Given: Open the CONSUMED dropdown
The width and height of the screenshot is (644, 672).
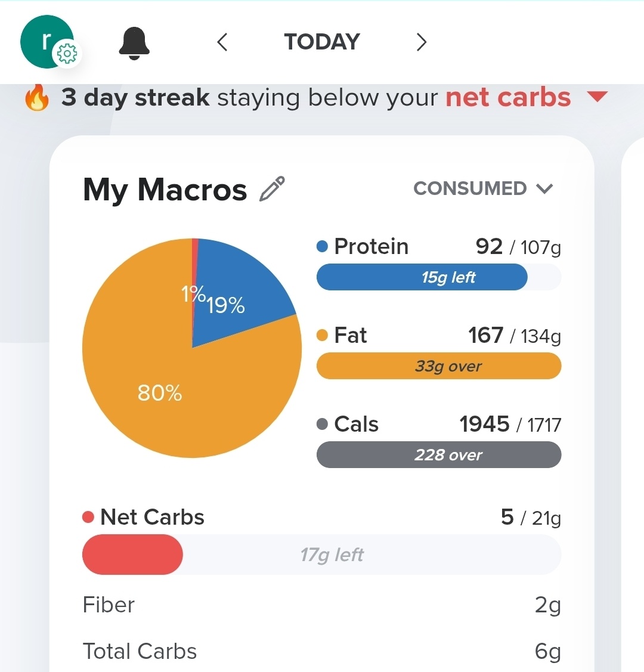Looking at the screenshot, I should [483, 188].
